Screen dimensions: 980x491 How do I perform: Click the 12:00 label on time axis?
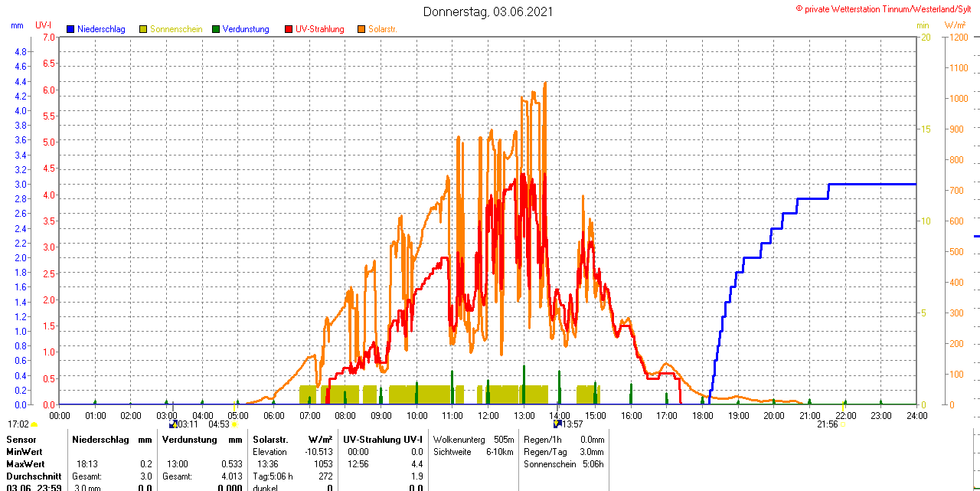point(488,415)
